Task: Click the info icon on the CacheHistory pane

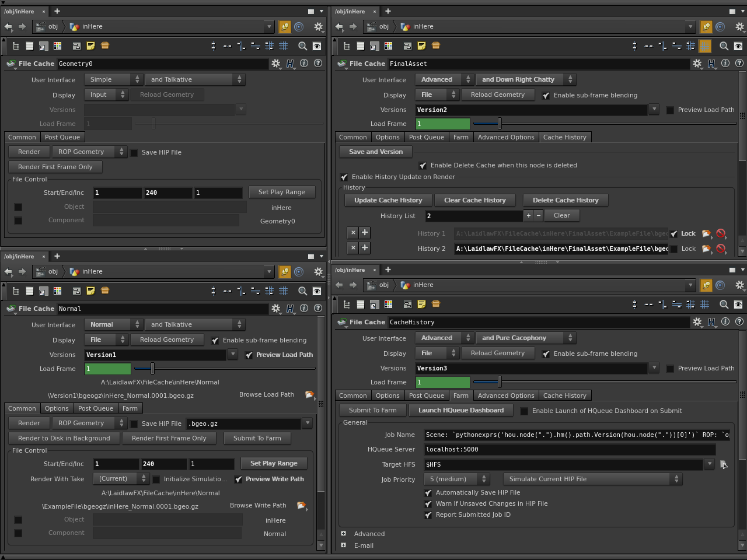Action: [x=725, y=322]
